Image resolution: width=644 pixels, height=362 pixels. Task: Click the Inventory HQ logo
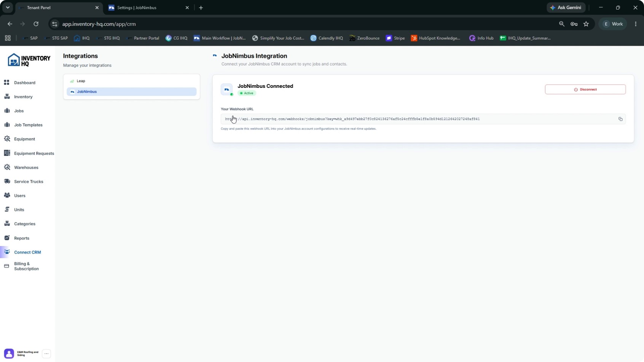click(x=29, y=60)
